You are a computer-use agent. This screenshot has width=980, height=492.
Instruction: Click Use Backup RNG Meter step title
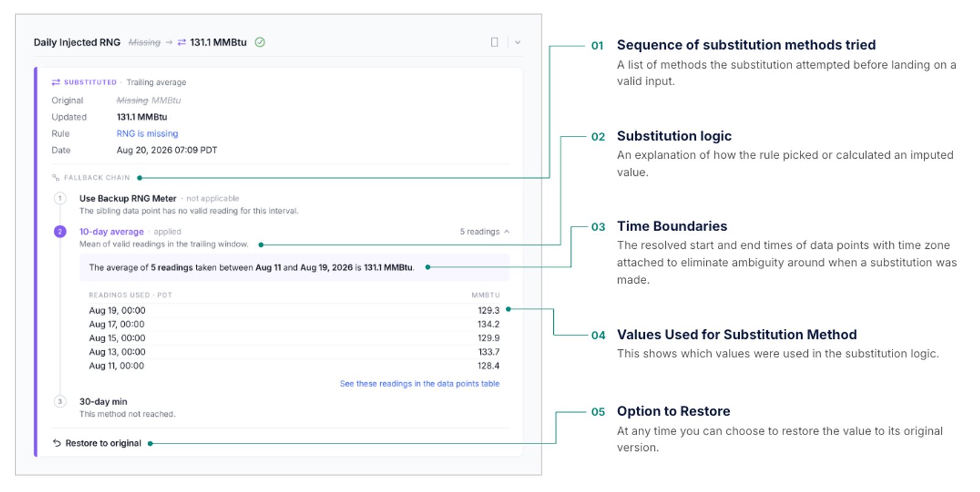(128, 199)
